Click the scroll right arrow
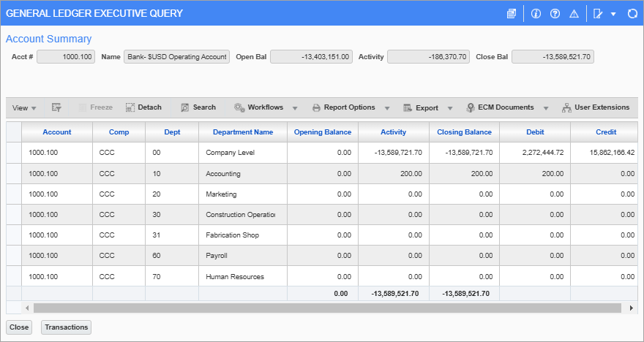The width and height of the screenshot is (644, 342). pyautogui.click(x=632, y=308)
